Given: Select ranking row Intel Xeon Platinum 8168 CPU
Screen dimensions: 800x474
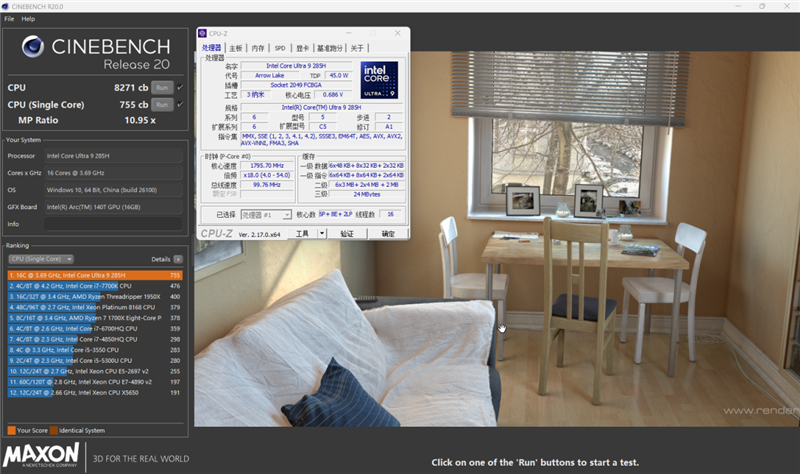Looking at the screenshot, I should pyautogui.click(x=95, y=307).
